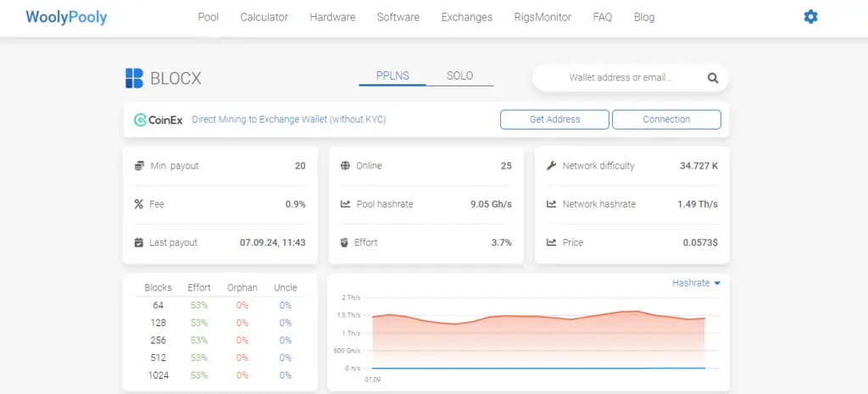Go to WoolyPooly home logo

(66, 17)
